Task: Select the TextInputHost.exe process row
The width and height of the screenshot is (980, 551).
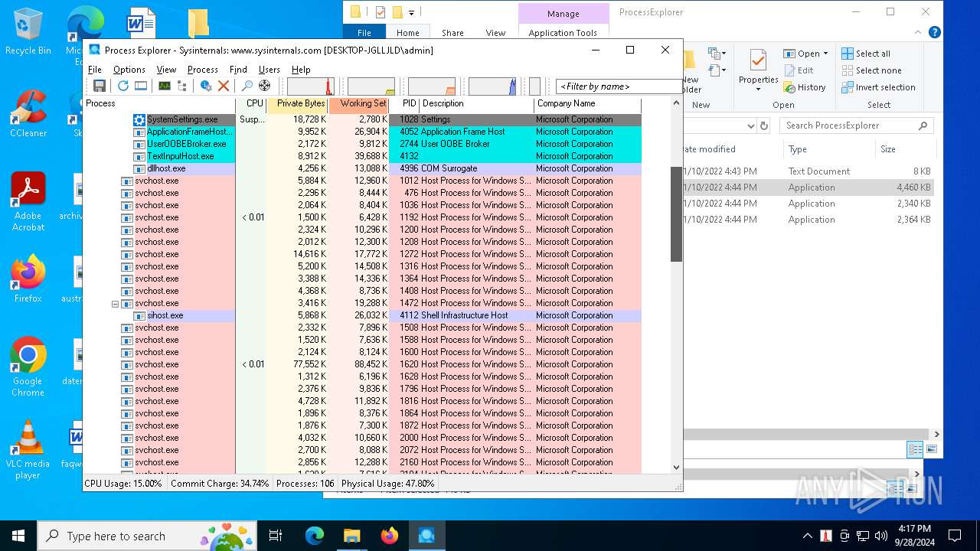Action: pyautogui.click(x=361, y=156)
